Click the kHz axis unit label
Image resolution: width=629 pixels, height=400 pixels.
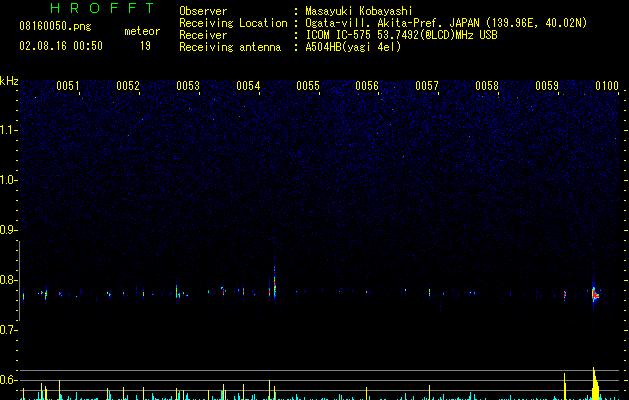coord(9,81)
